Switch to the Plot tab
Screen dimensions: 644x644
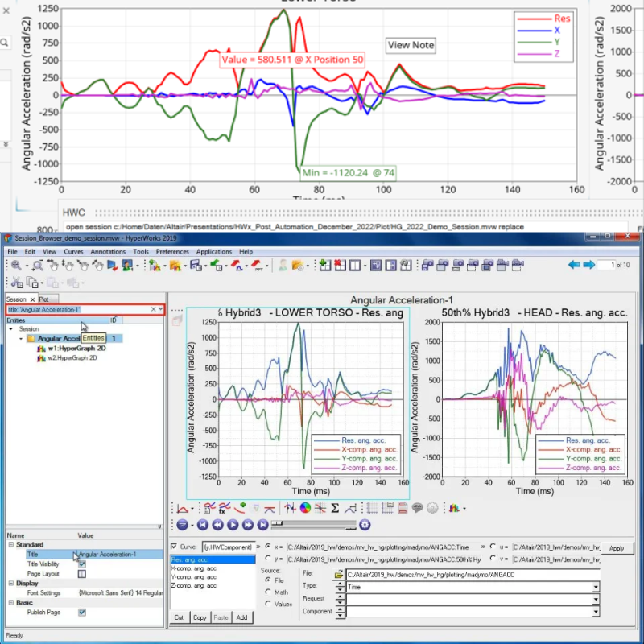(x=43, y=299)
